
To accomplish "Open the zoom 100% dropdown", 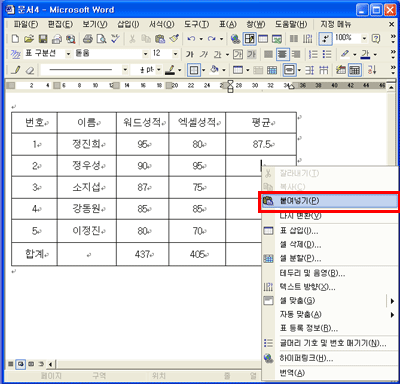I will (364, 39).
